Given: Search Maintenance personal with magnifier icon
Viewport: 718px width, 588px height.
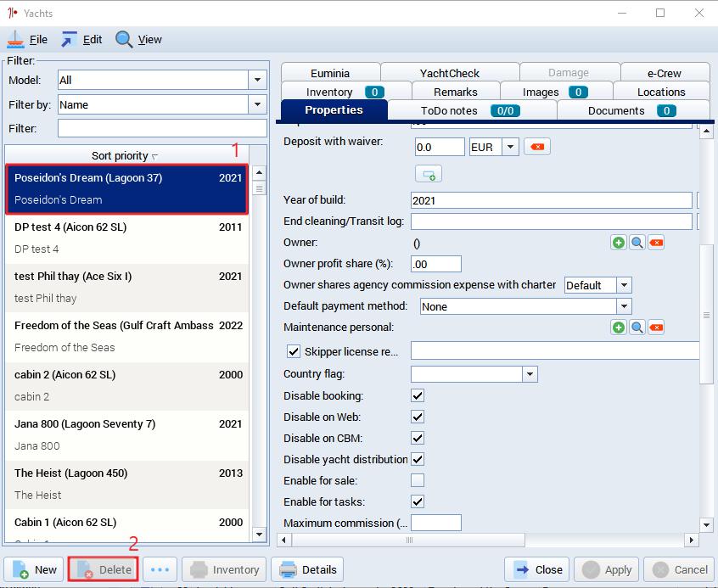Looking at the screenshot, I should click(637, 328).
